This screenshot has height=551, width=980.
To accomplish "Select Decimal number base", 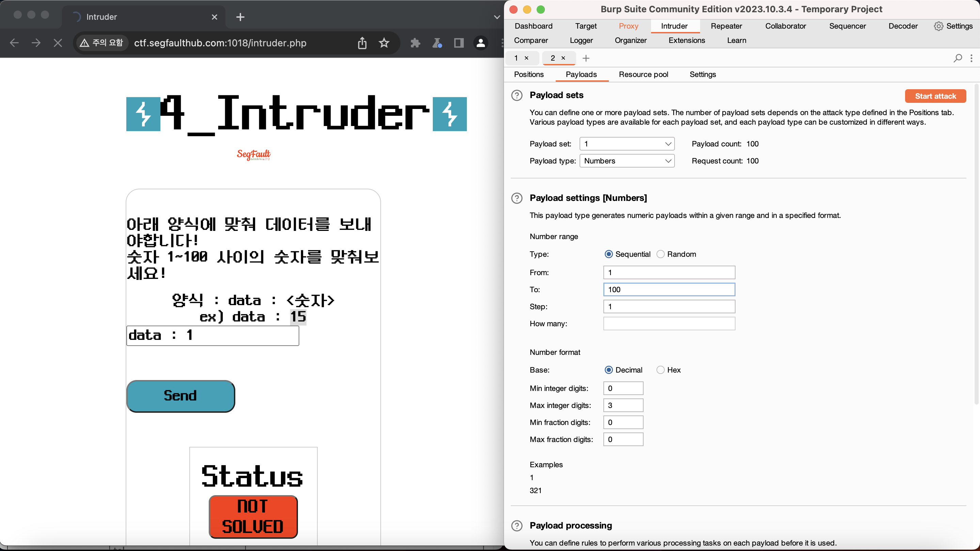I will pos(609,370).
